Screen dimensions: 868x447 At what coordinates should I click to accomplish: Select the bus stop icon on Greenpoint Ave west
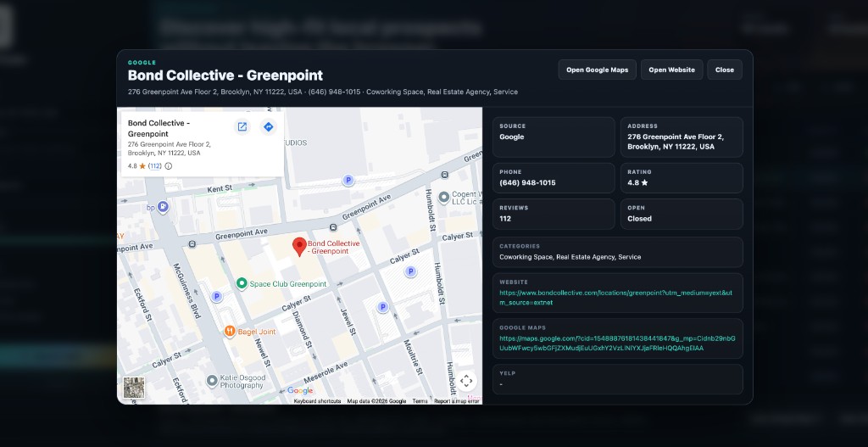(192, 243)
